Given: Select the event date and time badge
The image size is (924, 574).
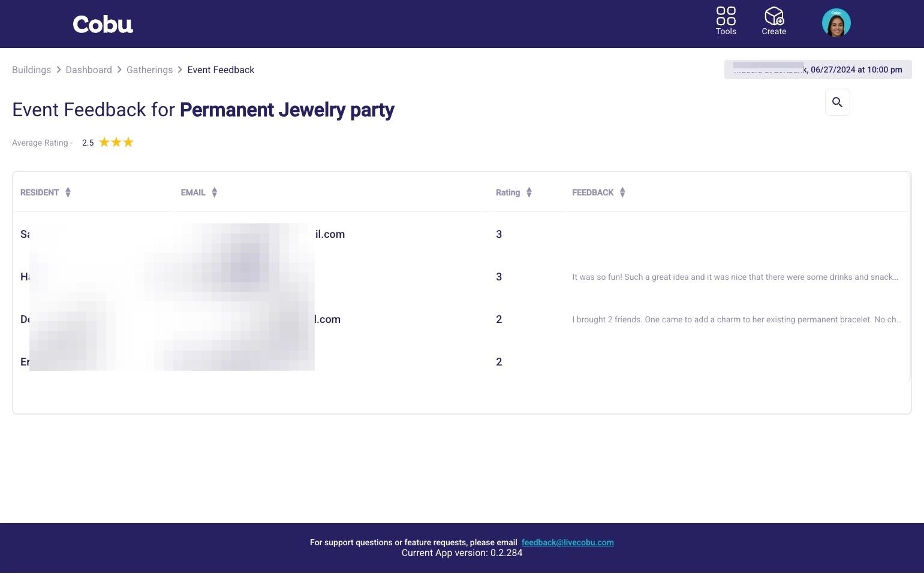Looking at the screenshot, I should coord(817,70).
